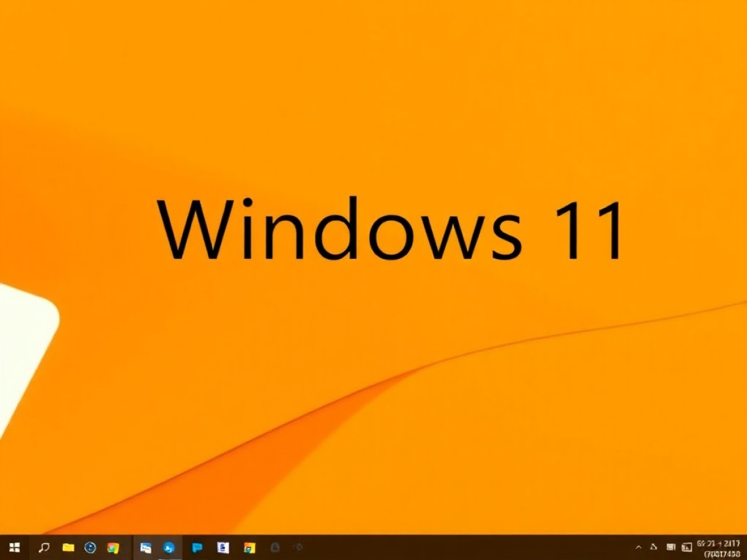Click the last multicolored square taskbar icon

click(249, 548)
